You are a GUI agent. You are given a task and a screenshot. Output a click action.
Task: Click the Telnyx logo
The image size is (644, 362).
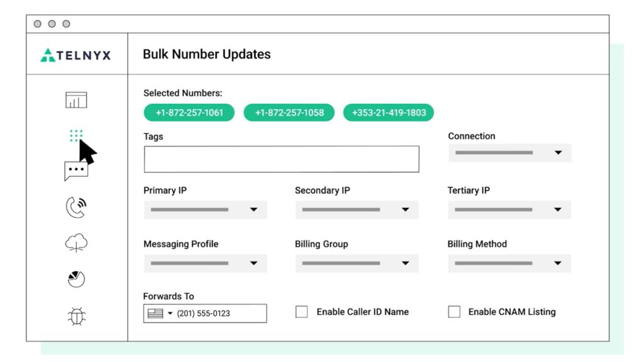(75, 55)
